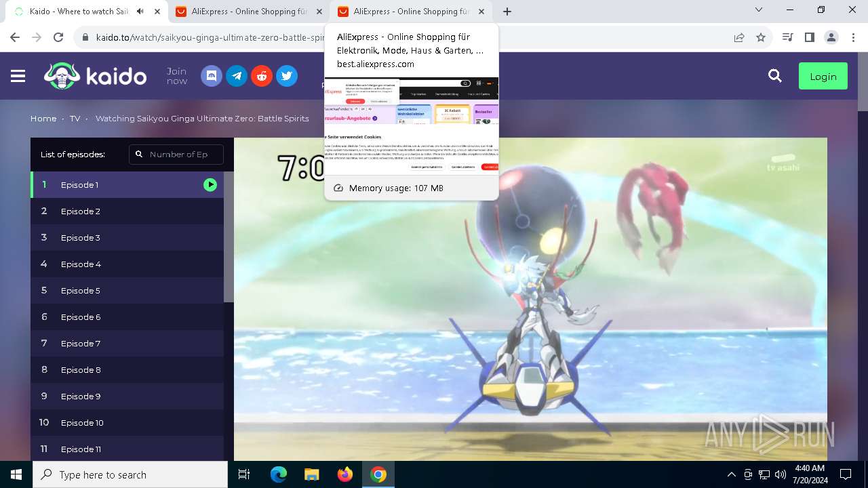Mute the Kaido tab audio icon

coord(140,12)
